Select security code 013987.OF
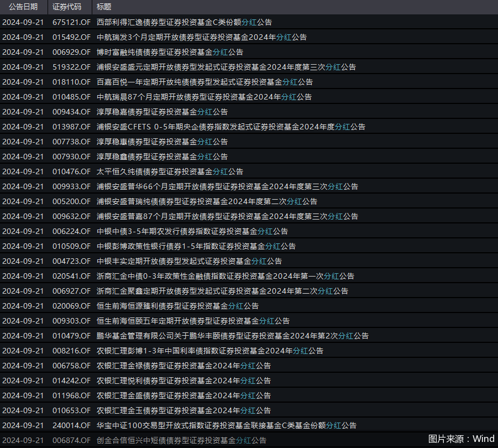The width and height of the screenshot is (498, 448). click(x=71, y=127)
